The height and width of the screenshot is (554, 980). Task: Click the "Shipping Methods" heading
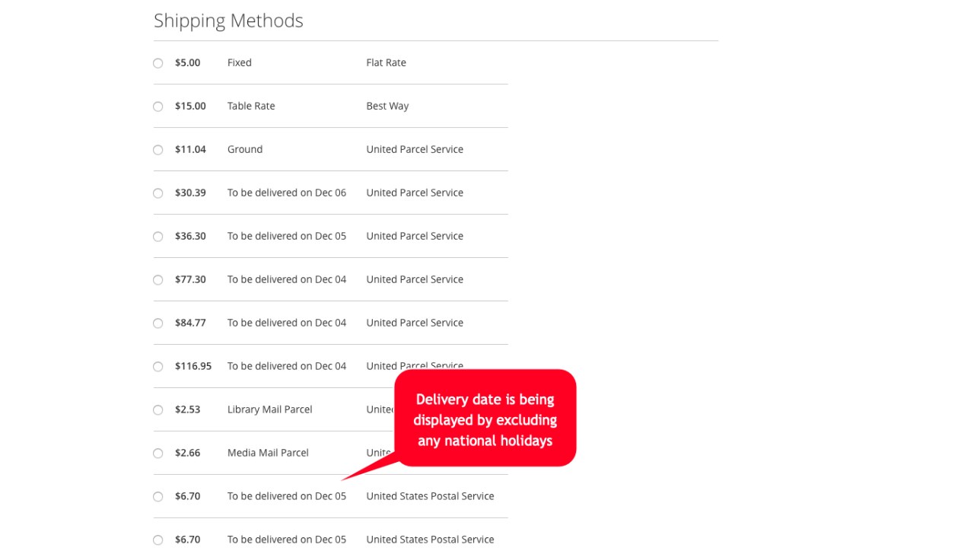[228, 21]
